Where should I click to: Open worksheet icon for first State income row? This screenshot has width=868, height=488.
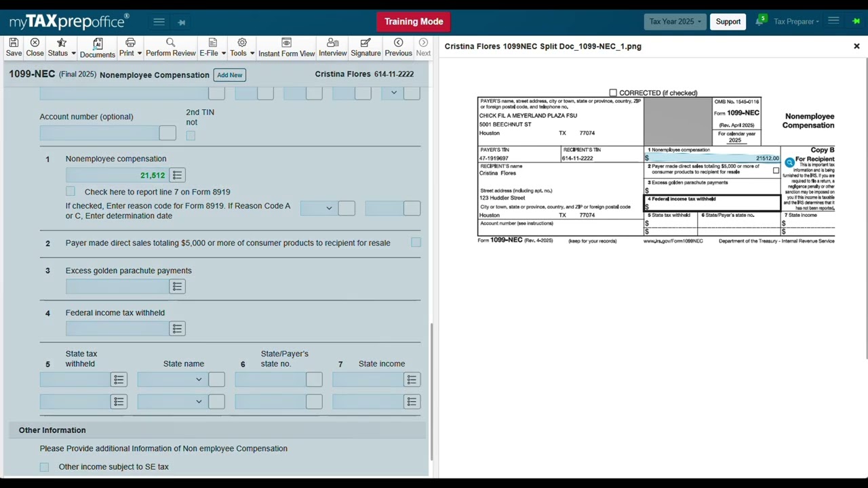click(412, 380)
